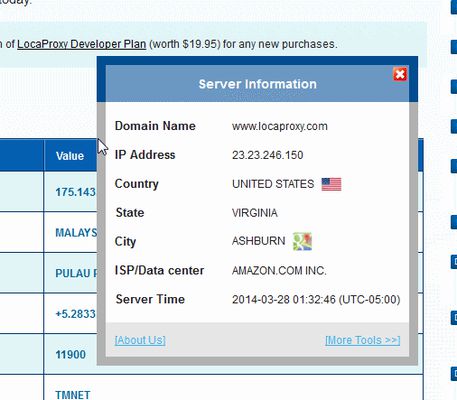
Task: Select the server time 2014-03-28 value
Action: click(x=316, y=299)
